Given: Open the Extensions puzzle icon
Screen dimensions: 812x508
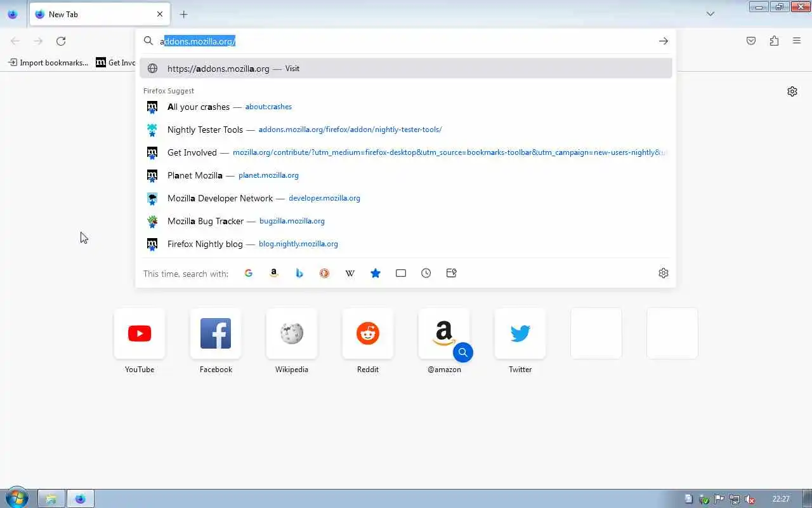Looking at the screenshot, I should coord(774,41).
